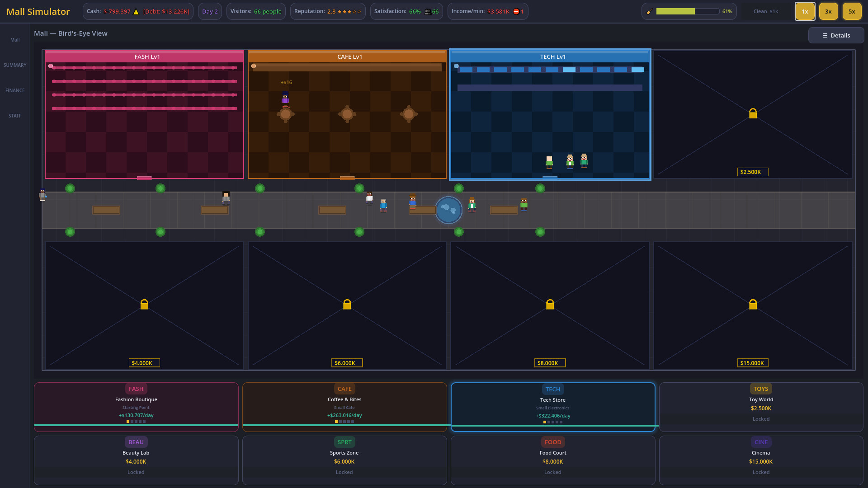This screenshot has width=868, height=488.
Task: Click the satisfaction people icon
Action: [x=427, y=12]
